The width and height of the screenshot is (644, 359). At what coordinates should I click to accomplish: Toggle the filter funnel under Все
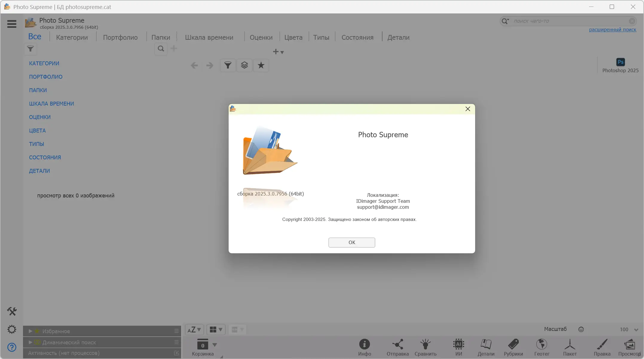coord(30,49)
